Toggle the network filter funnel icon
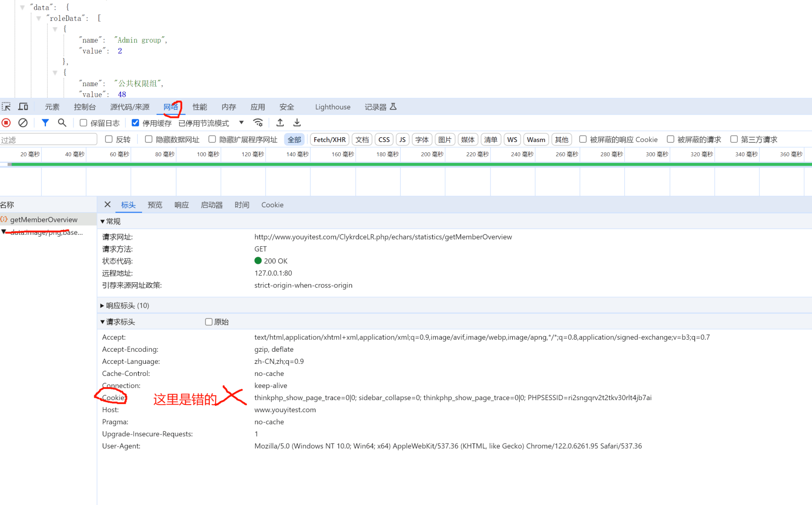This screenshot has width=812, height=505. pyautogui.click(x=45, y=123)
